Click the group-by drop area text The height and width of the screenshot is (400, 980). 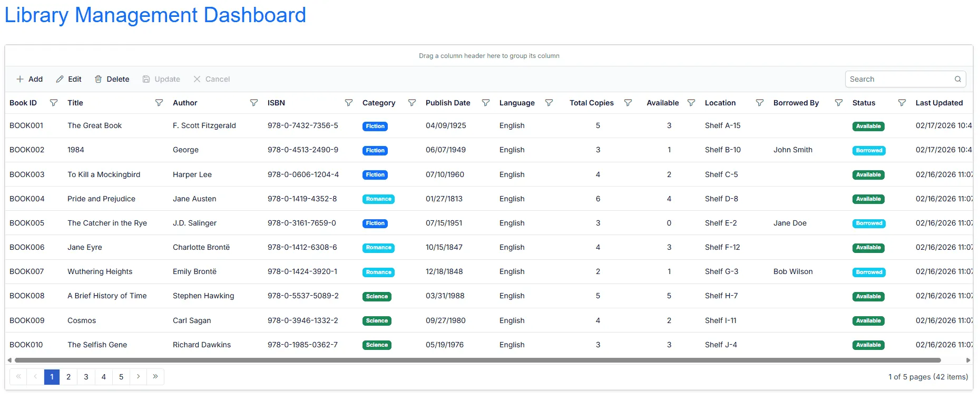tap(489, 56)
